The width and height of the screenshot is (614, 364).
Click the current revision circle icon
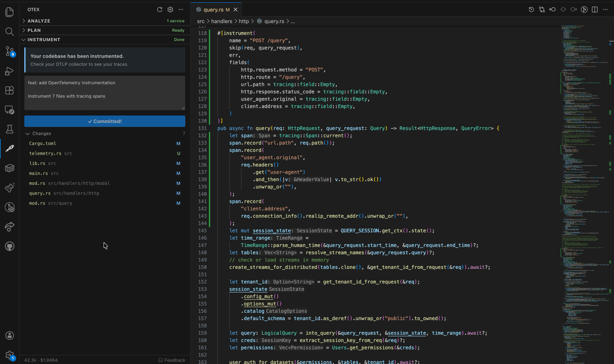point(563,10)
